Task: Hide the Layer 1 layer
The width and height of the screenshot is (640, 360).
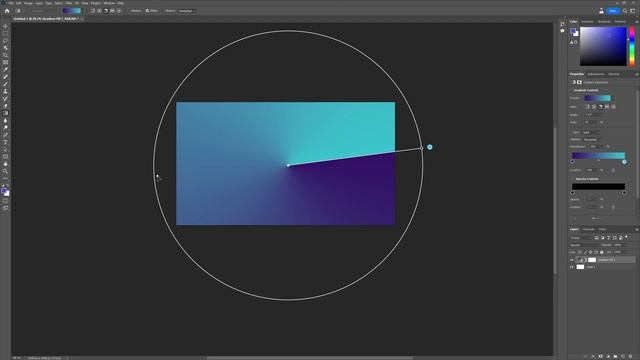Action: pos(572,267)
